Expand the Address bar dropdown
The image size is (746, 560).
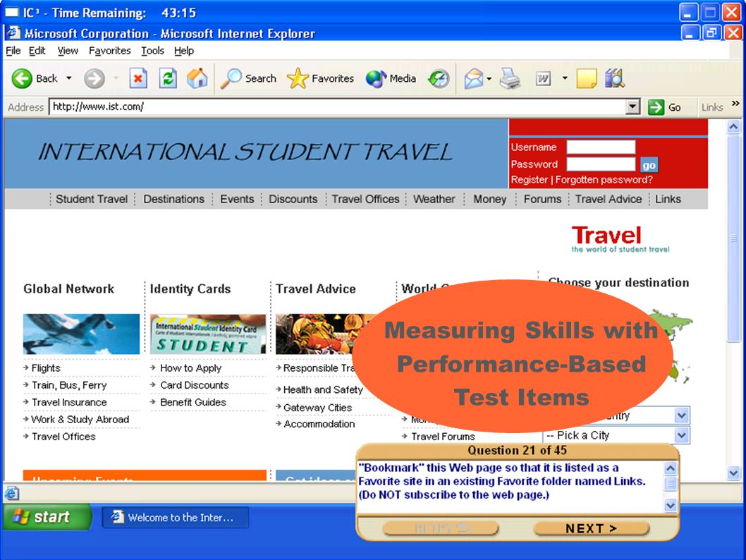[632, 106]
